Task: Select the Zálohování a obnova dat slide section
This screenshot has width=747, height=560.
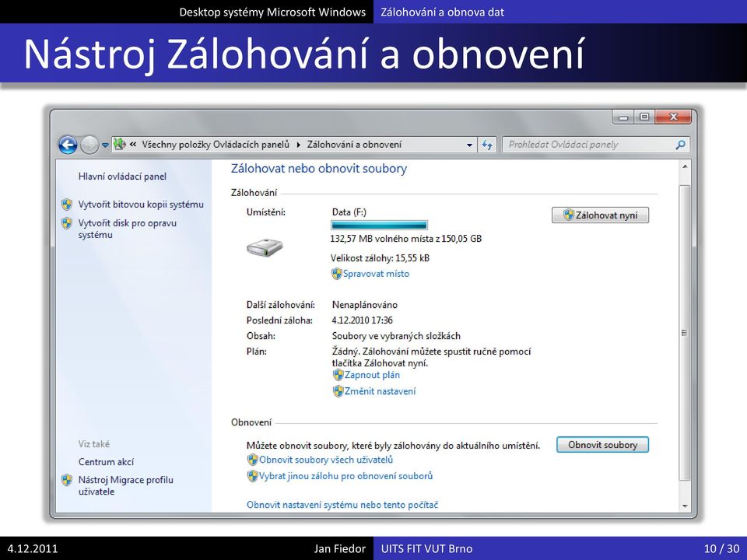Action: (443, 12)
